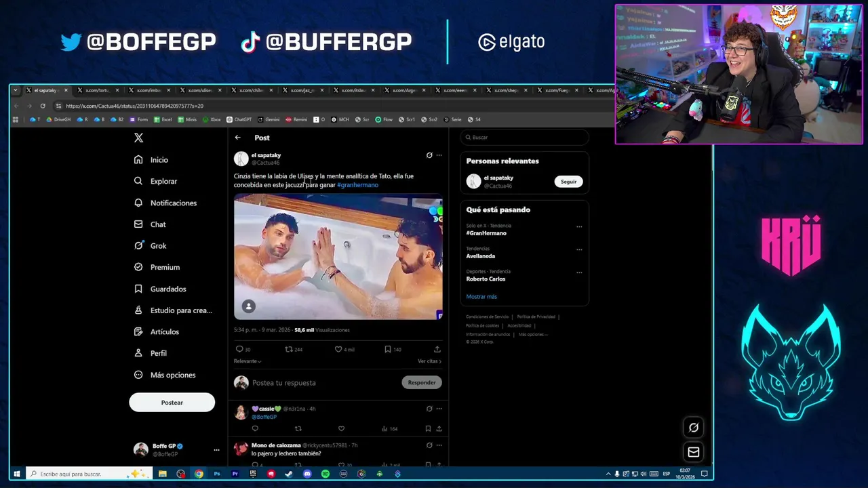Screen dimensions: 868x488
Task: Open the Xbox bookmark
Action: click(x=212, y=119)
